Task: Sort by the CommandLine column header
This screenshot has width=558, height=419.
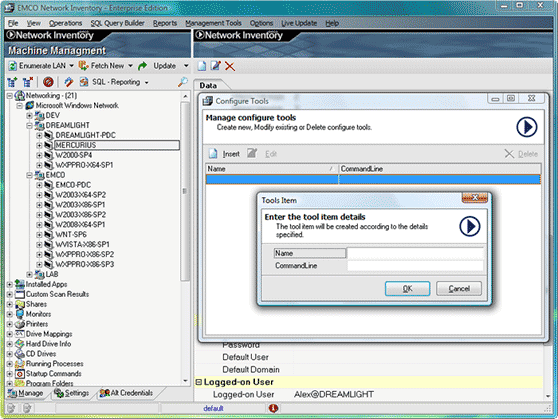Action: pos(440,169)
